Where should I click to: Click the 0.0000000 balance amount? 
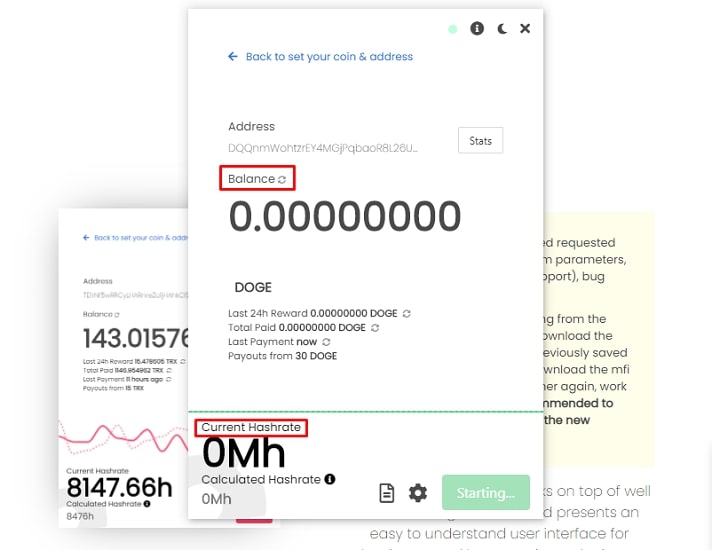345,216
